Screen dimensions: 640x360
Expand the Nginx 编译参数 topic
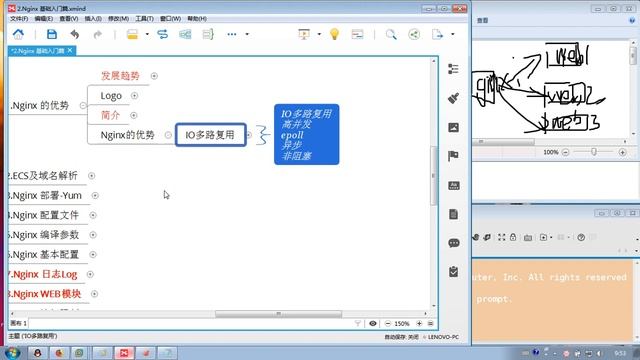[93, 235]
